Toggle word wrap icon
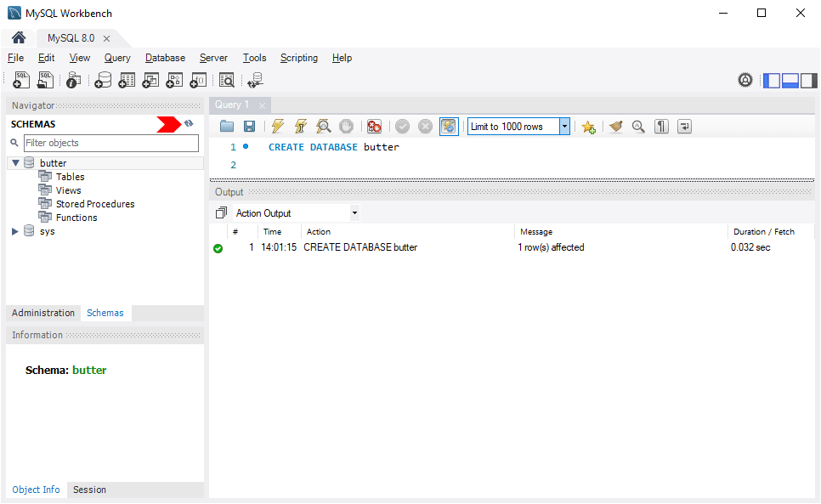This screenshot has width=821, height=504. click(x=684, y=126)
